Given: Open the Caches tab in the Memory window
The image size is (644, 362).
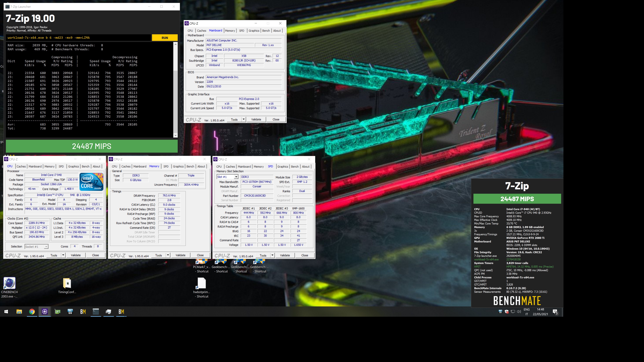Looking at the screenshot, I should 126,166.
